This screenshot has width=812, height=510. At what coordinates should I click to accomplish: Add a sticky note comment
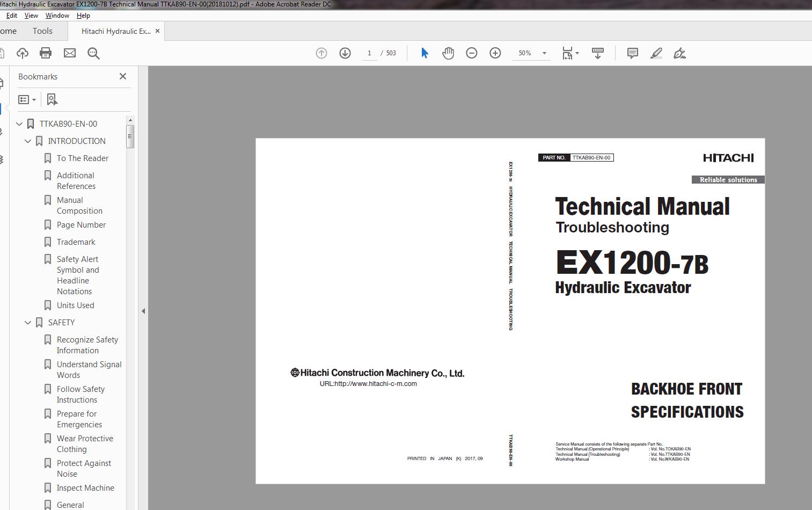pyautogui.click(x=633, y=53)
